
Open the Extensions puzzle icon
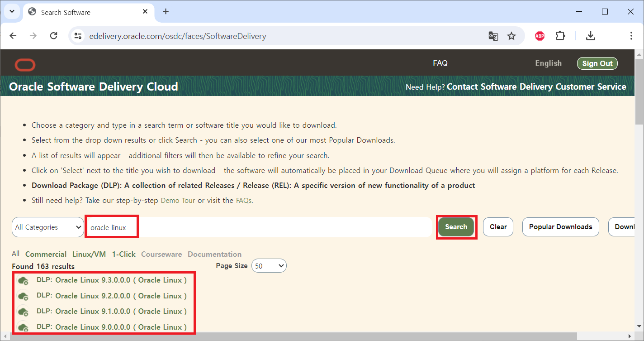[560, 36]
